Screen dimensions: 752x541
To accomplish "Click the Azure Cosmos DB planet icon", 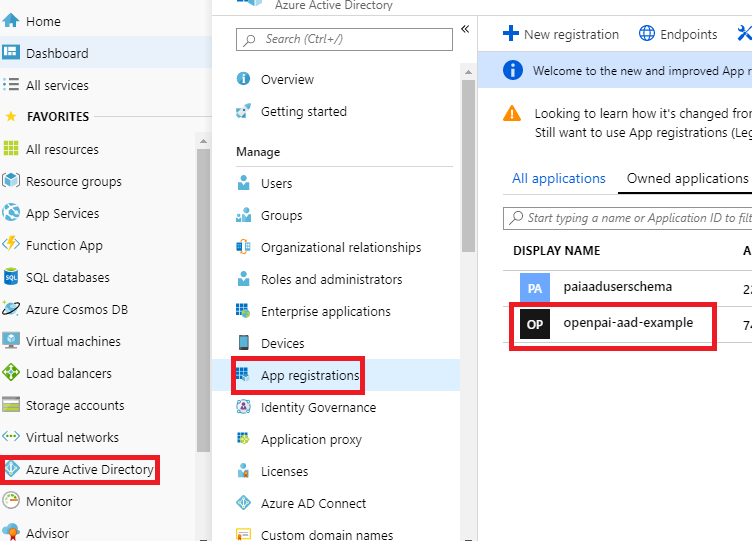I will (11, 308).
